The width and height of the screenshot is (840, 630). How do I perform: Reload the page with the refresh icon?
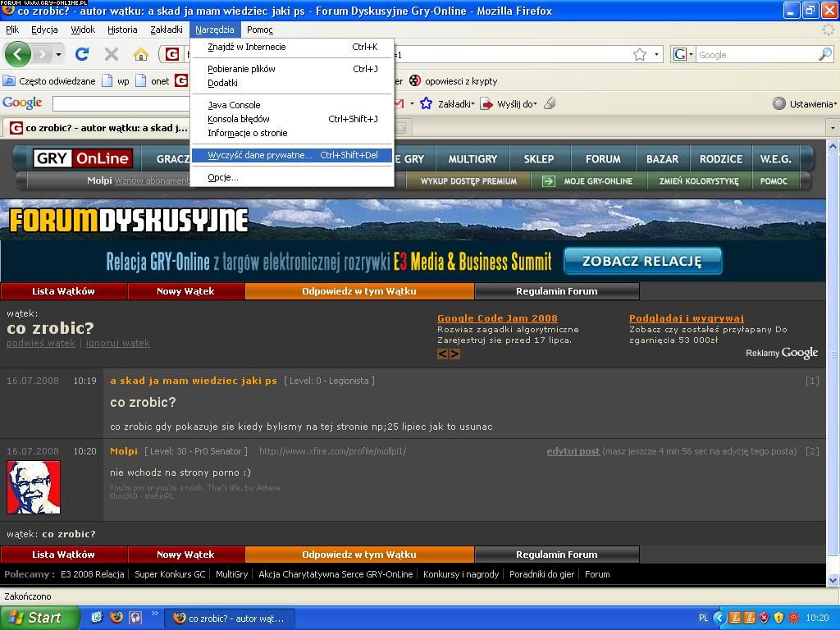click(x=81, y=54)
